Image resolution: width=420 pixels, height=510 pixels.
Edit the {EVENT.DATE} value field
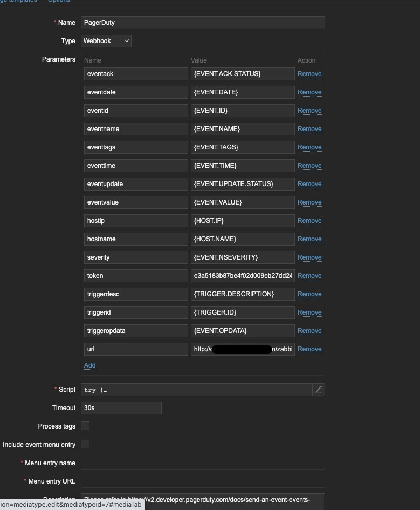(x=243, y=92)
